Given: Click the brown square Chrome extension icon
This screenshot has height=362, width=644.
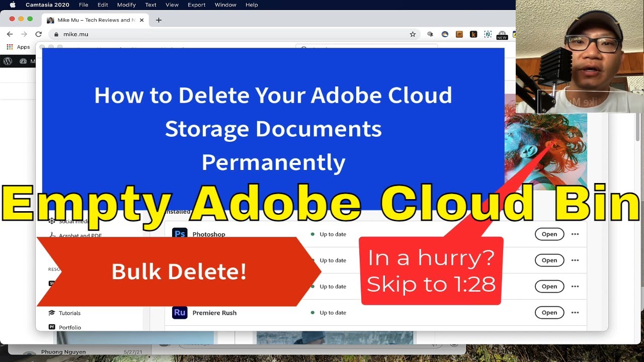Looking at the screenshot, I should (x=459, y=34).
